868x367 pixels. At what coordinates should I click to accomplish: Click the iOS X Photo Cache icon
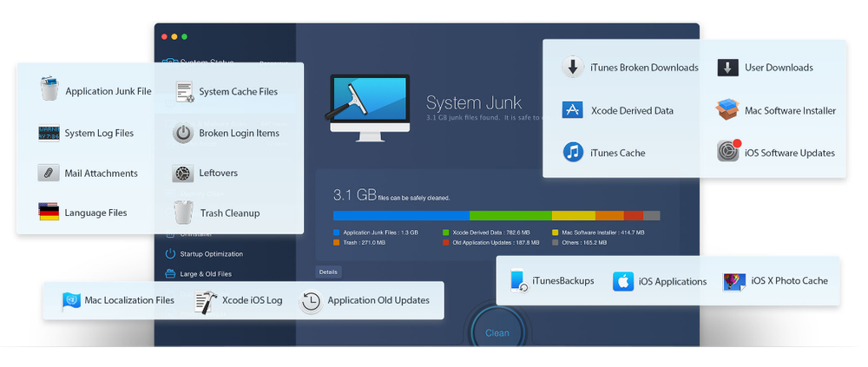734,281
